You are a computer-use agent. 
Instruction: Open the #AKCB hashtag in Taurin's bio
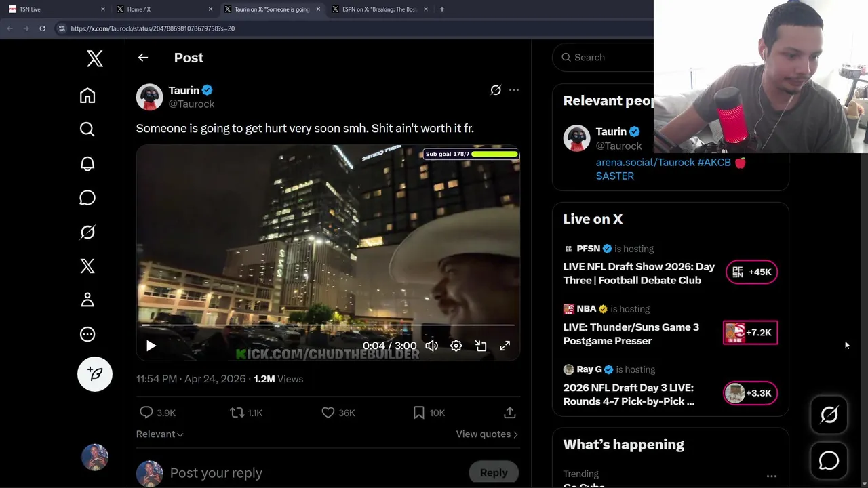[x=714, y=163]
